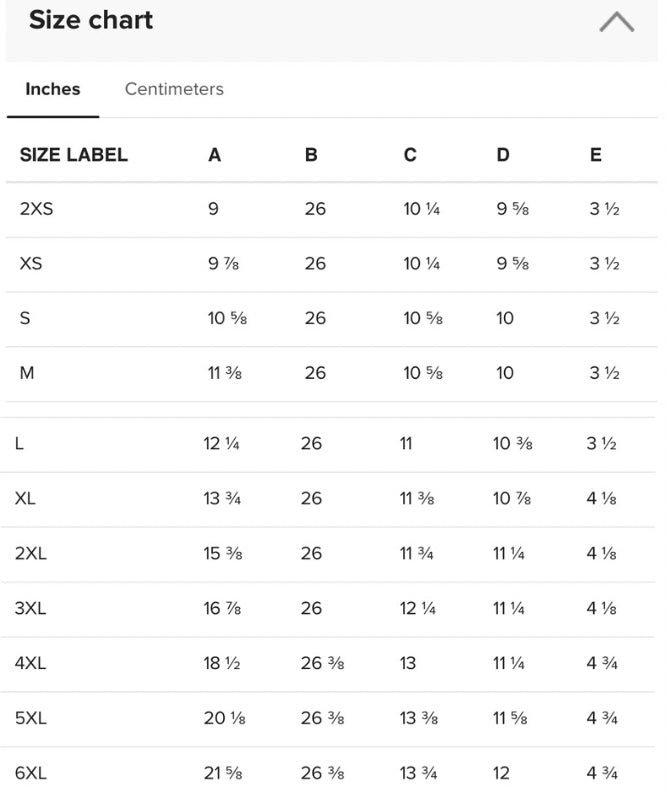This screenshot has height=792, width=667.
Task: Click the XL size row label
Action: 25,498
